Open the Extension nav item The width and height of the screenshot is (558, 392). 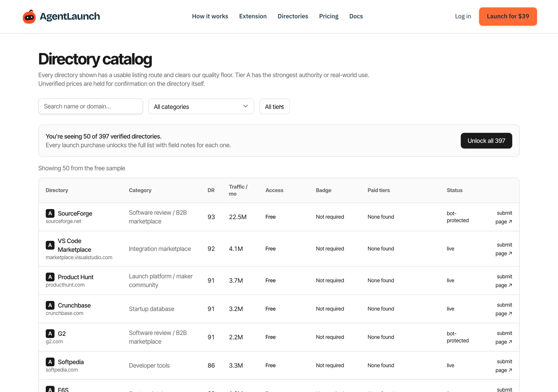(253, 16)
